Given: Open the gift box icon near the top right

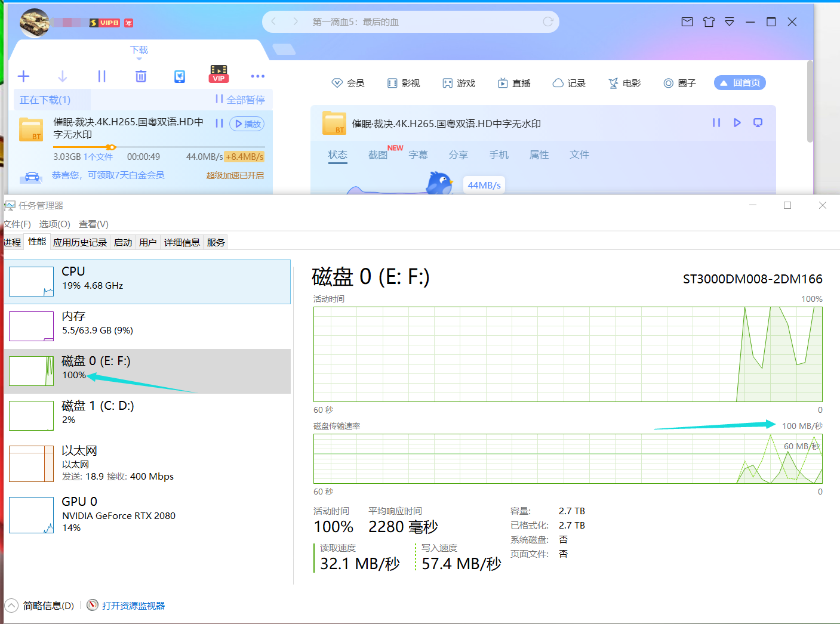Looking at the screenshot, I should (x=709, y=21).
